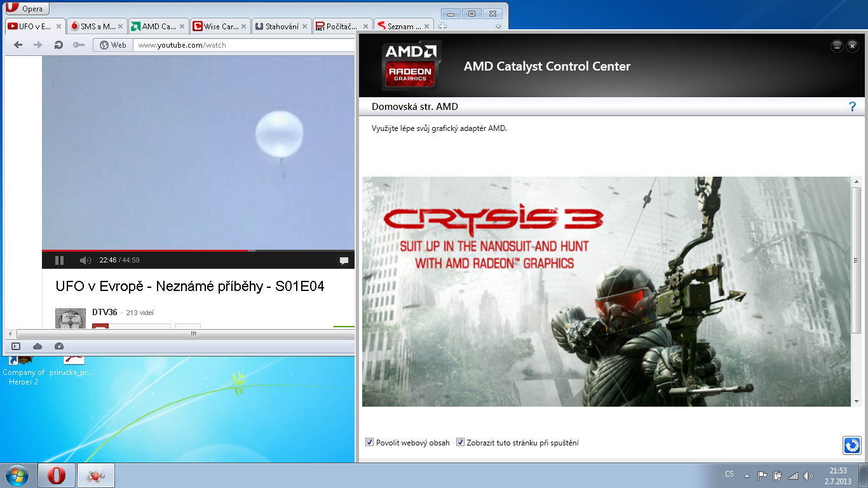This screenshot has width=868, height=488.
Task: Click the Web site-info badge in the address bar
Action: click(x=113, y=45)
